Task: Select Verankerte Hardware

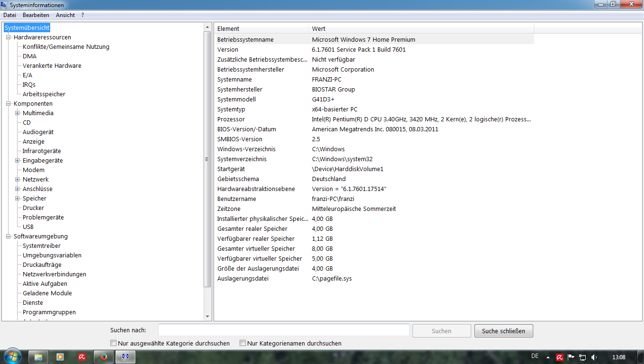Action: pos(52,65)
